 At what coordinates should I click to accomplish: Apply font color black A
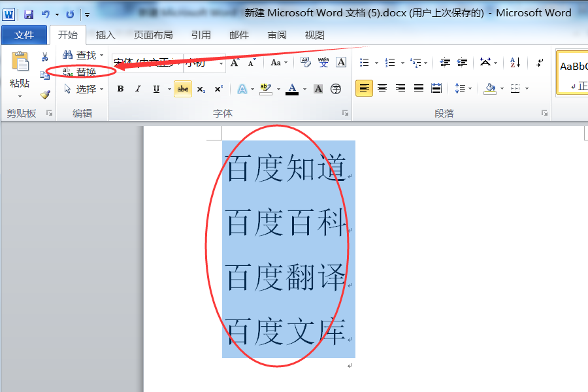click(292, 90)
